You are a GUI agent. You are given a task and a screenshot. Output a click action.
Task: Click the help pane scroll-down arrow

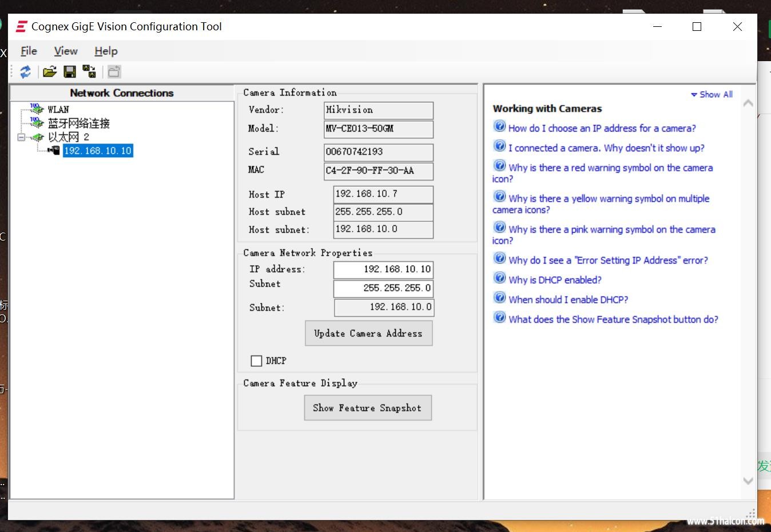748,481
